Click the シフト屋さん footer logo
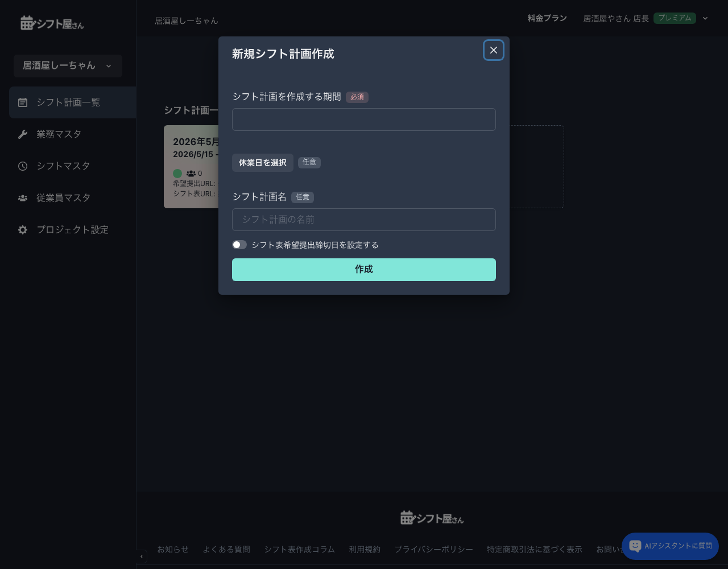The height and width of the screenshot is (569, 728). [432, 517]
